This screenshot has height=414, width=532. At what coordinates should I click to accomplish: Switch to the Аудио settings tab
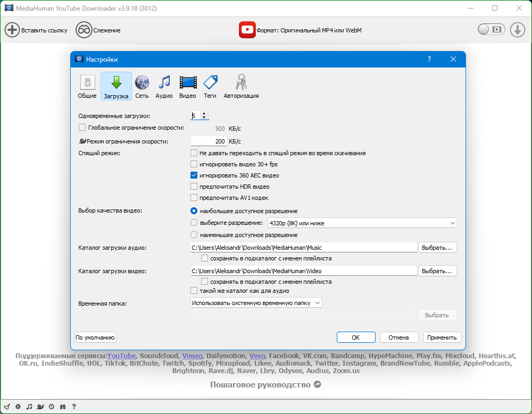pos(164,87)
